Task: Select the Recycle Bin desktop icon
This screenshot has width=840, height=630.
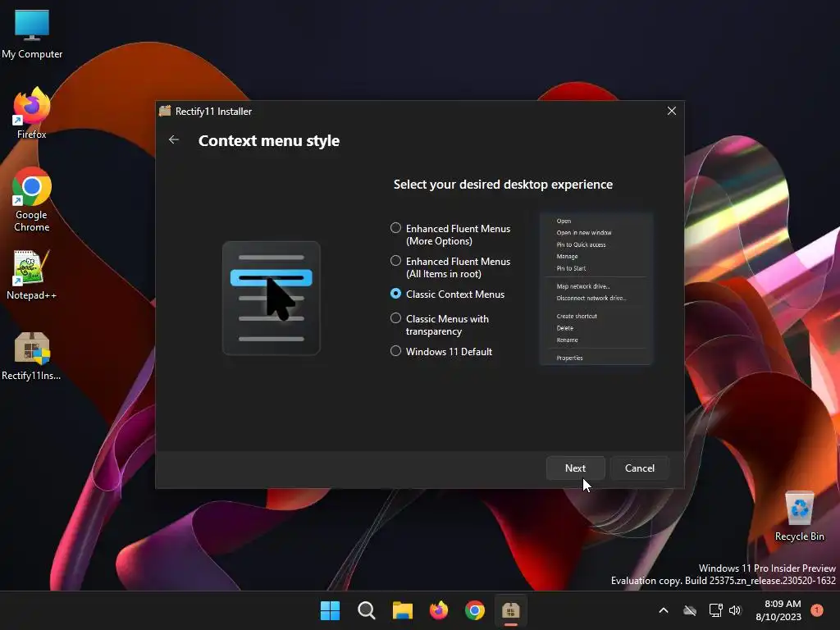Action: (x=799, y=516)
